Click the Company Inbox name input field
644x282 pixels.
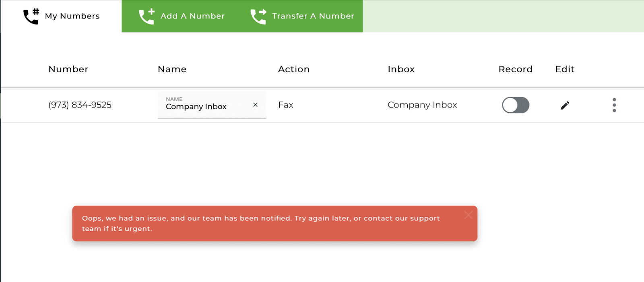click(x=212, y=105)
